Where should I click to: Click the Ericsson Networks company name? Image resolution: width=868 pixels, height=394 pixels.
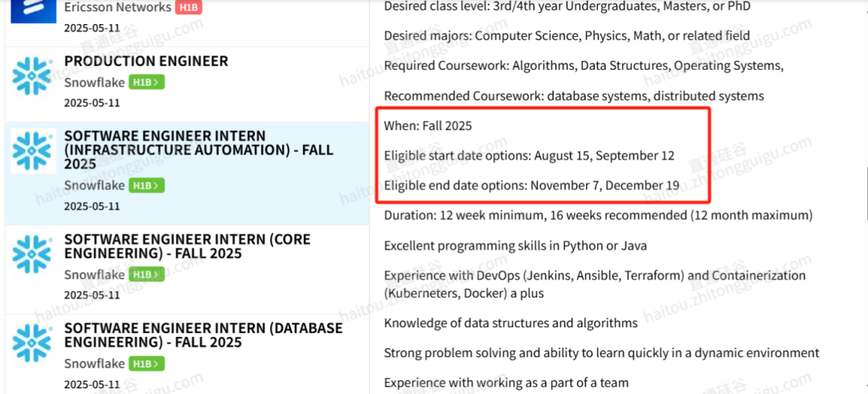click(x=118, y=8)
